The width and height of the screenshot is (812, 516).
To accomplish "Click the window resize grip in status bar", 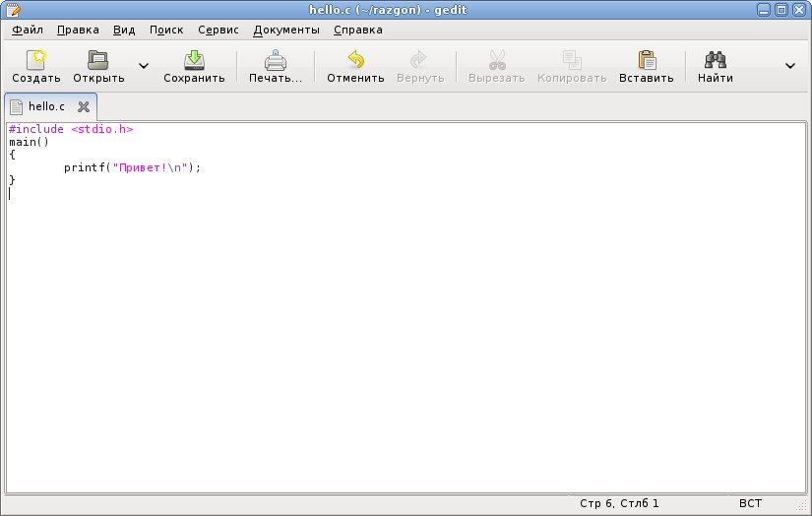I will pyautogui.click(x=801, y=507).
